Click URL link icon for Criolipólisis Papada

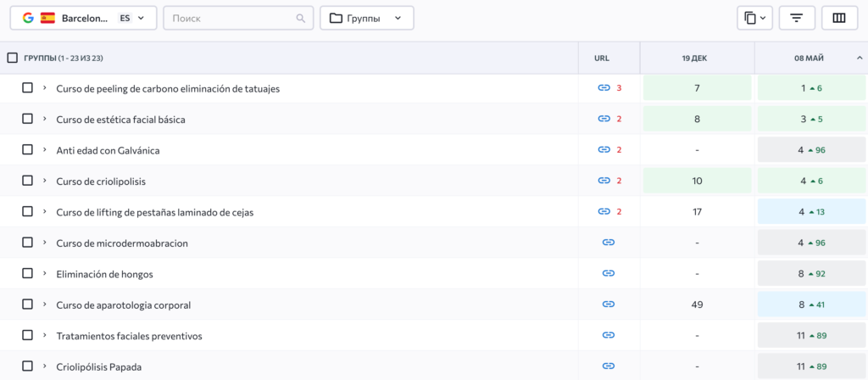(608, 366)
